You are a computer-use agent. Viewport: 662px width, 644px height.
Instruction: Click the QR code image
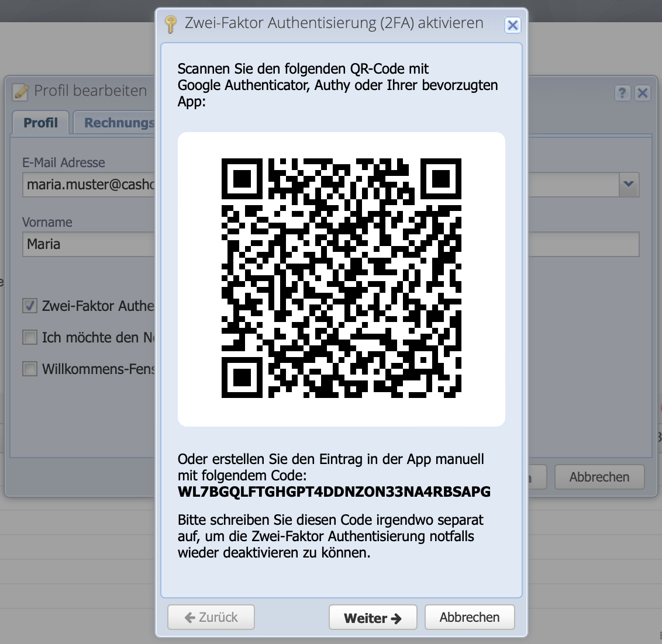point(341,278)
